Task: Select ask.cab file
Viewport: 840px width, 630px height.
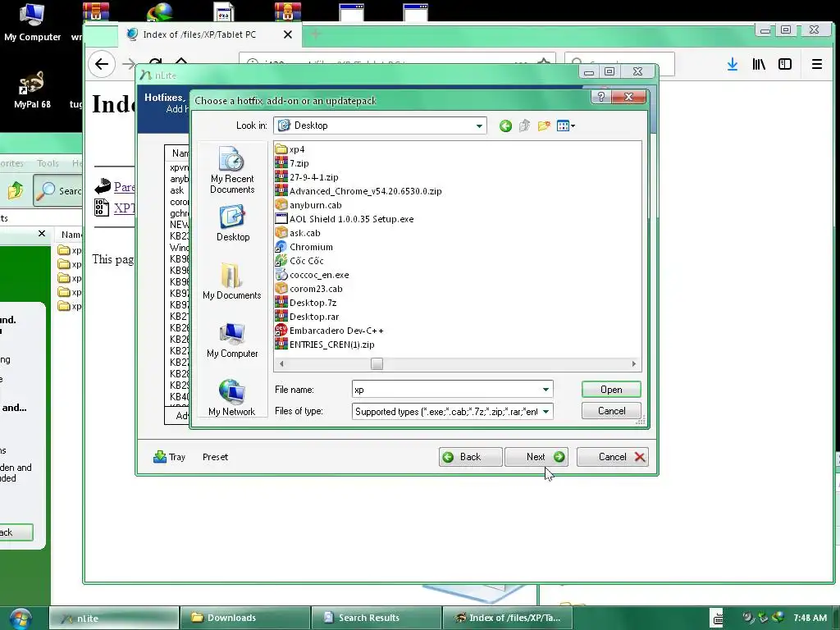Action: coord(298,233)
